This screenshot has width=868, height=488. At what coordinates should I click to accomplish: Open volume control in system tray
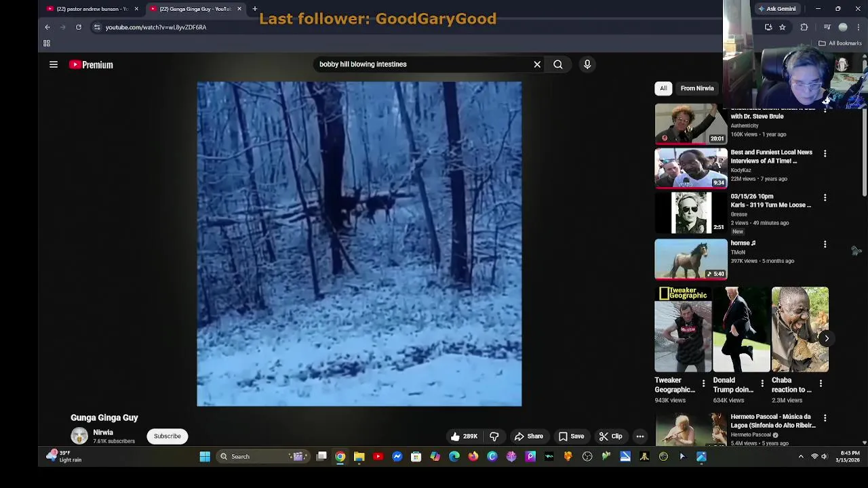click(825, 457)
